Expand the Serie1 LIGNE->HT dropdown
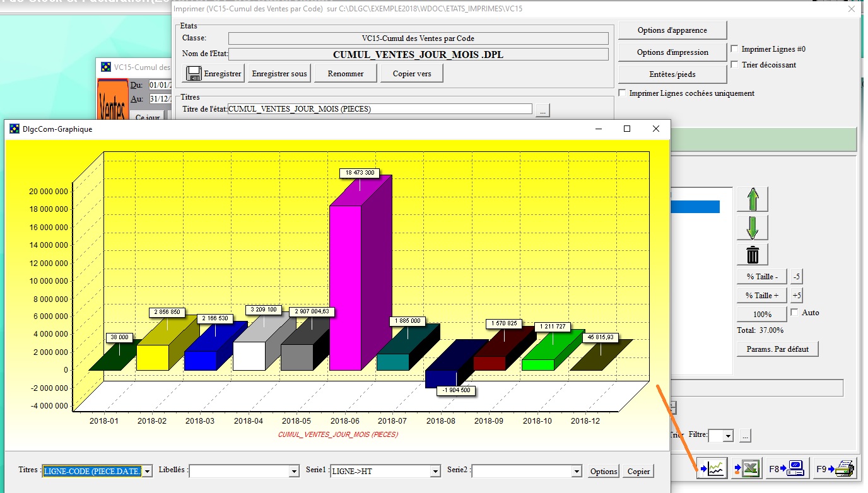Image resolution: width=868 pixels, height=493 pixels. [435, 471]
